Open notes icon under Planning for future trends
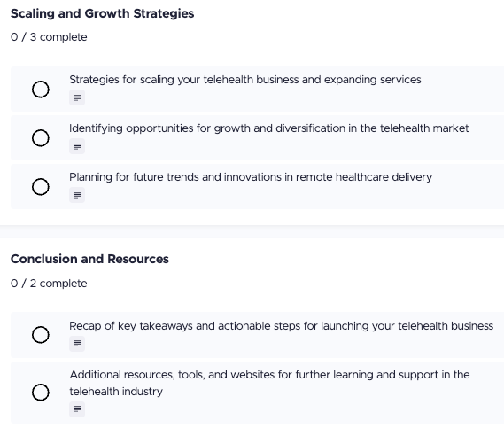The height and width of the screenshot is (436, 504). [x=77, y=195]
